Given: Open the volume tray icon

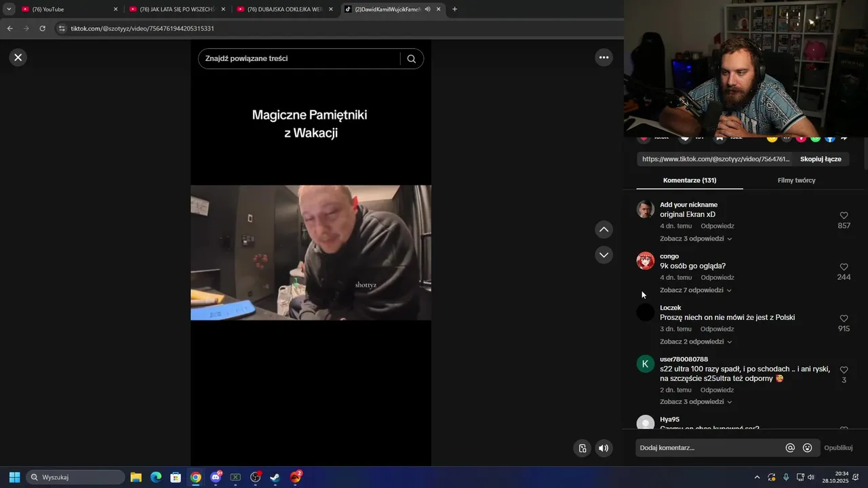Looking at the screenshot, I should pyautogui.click(x=811, y=477).
